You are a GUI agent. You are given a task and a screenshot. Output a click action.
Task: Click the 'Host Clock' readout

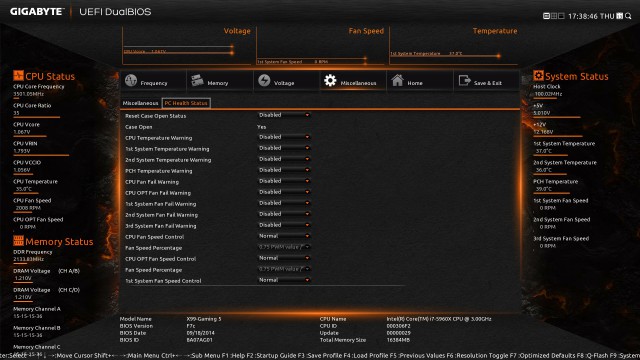tap(548, 90)
